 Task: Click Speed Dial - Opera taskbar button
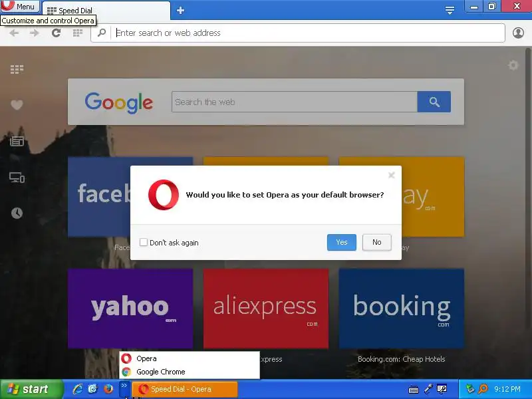[185, 389]
